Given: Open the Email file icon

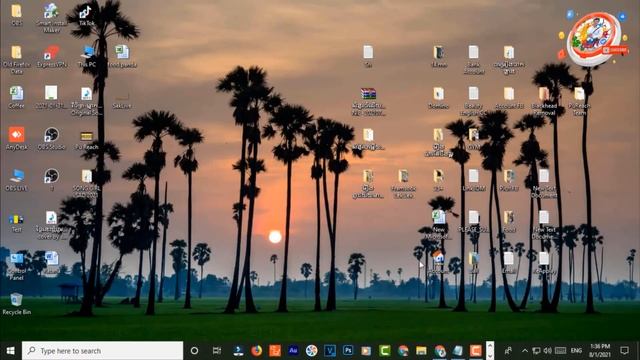Looking at the screenshot, I should pyautogui.click(x=509, y=262).
